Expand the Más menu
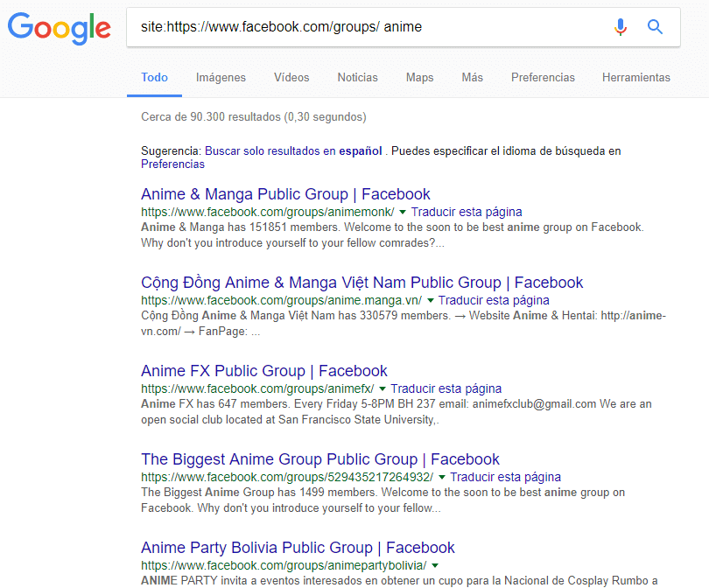 [472, 77]
